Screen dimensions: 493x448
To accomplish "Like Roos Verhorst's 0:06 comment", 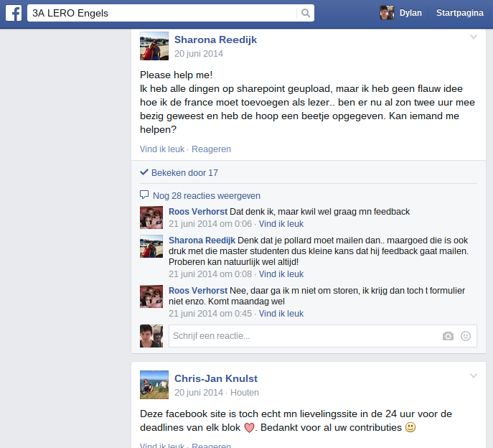I will click(x=281, y=224).
